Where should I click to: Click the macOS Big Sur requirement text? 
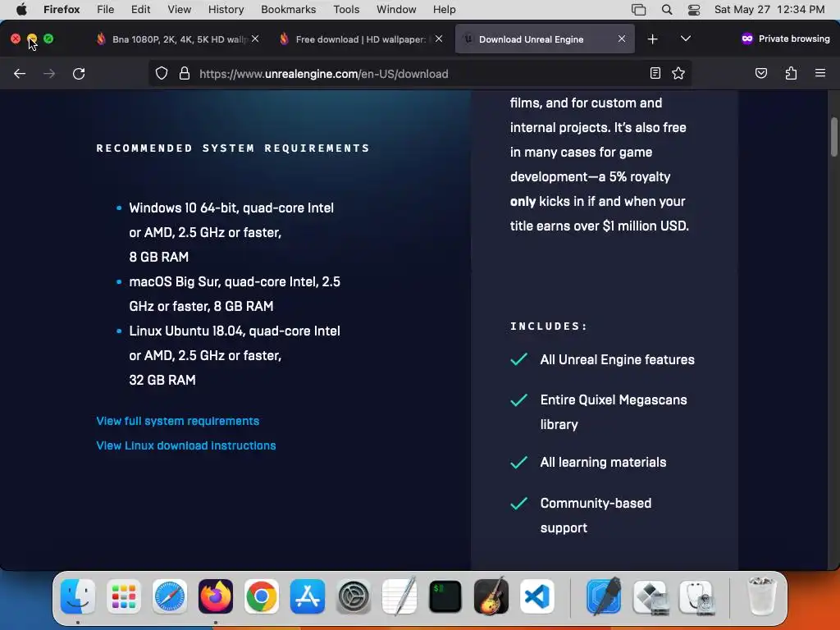tap(235, 294)
